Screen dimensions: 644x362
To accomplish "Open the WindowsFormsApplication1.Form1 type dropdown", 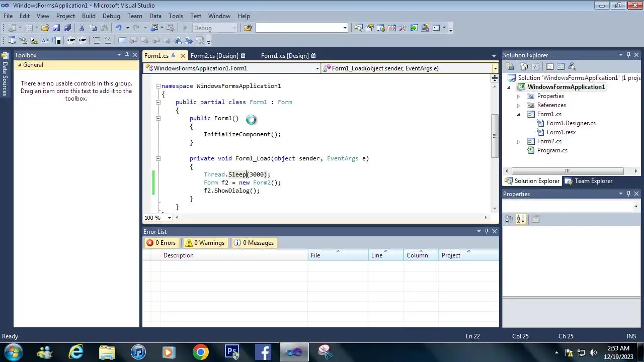I will coord(317,68).
